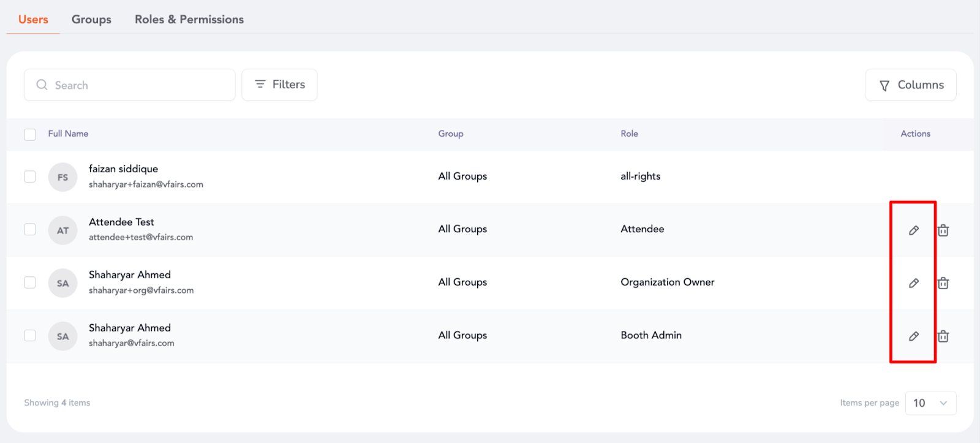Screen dimensions: 980x443
Task: Select the Users tab
Action: [33, 20]
